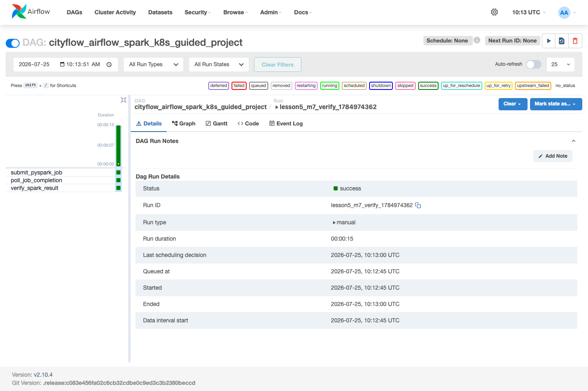
Task: Click the calendar icon beside time
Action: coord(62,64)
